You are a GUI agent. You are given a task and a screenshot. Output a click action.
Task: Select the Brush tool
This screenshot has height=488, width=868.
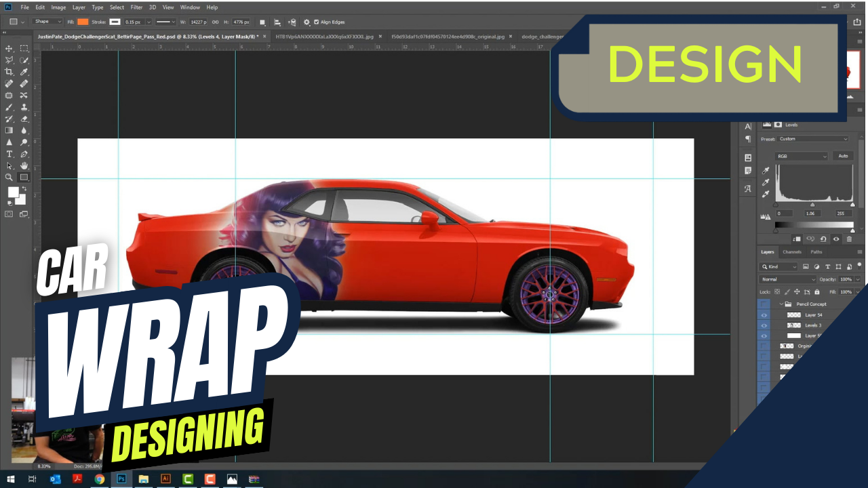pos(9,107)
